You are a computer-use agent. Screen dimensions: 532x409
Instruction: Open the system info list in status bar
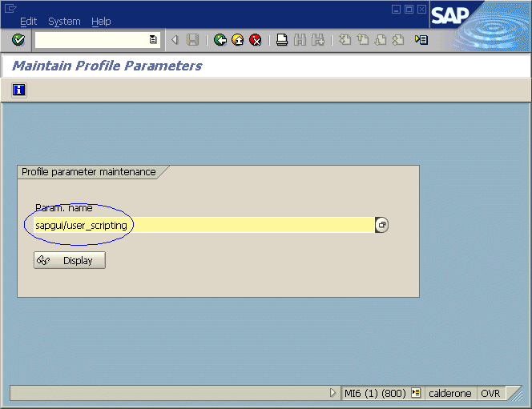[416, 393]
